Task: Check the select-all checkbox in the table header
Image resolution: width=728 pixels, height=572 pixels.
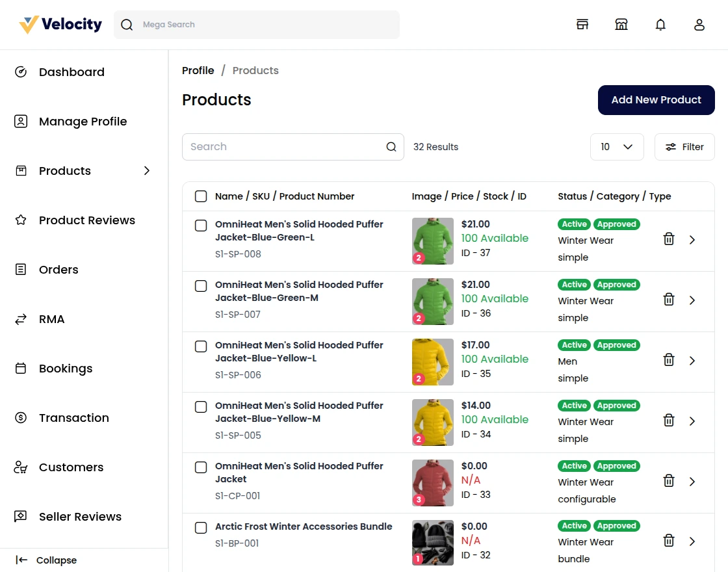Action: [201, 196]
